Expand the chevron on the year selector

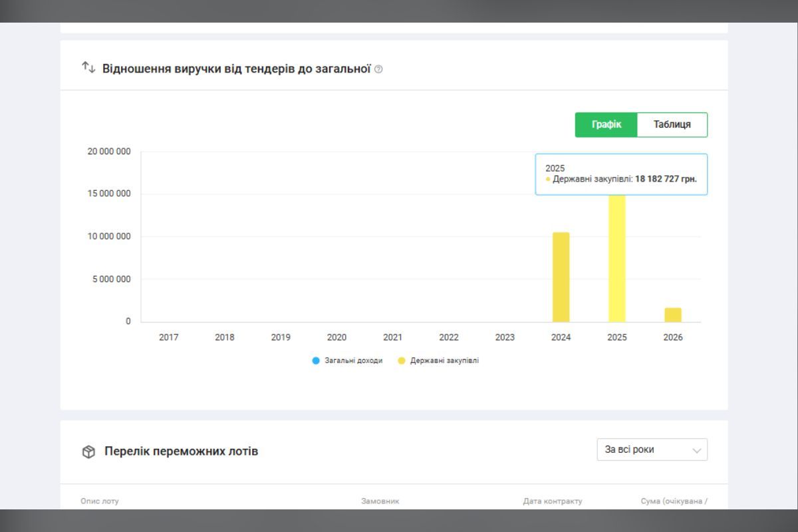click(x=696, y=450)
